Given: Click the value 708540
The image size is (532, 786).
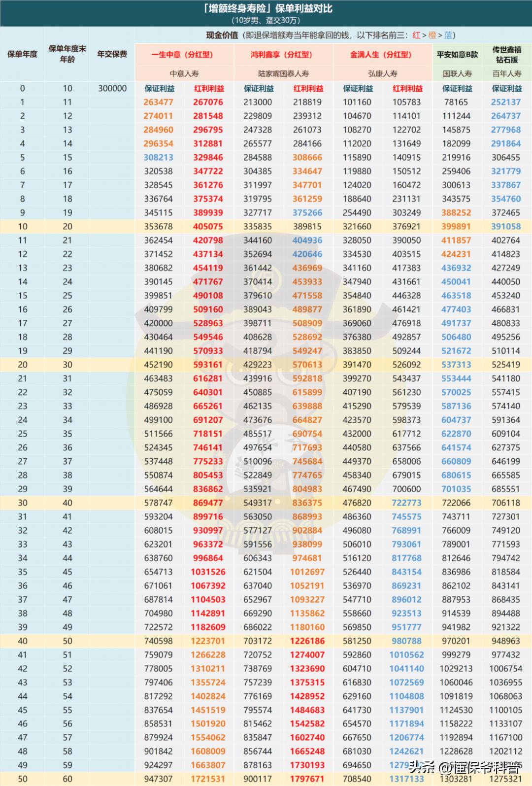Looking at the screenshot, I should 357,779.
